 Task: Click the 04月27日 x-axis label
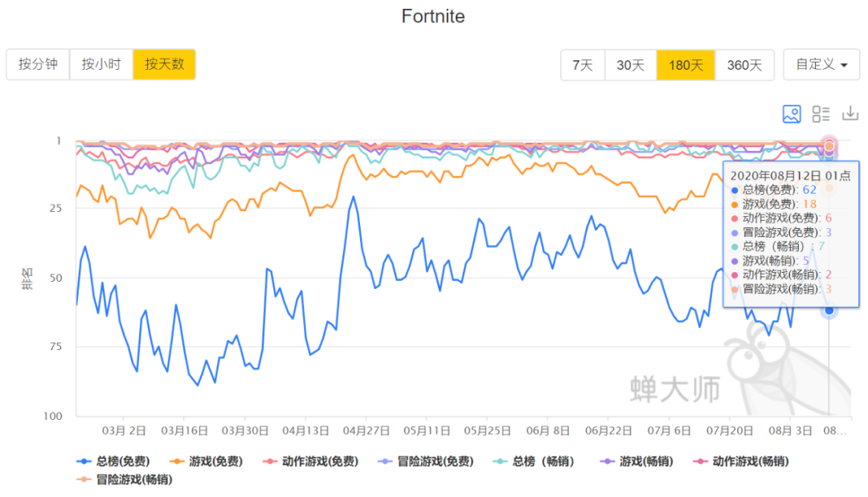(x=366, y=430)
